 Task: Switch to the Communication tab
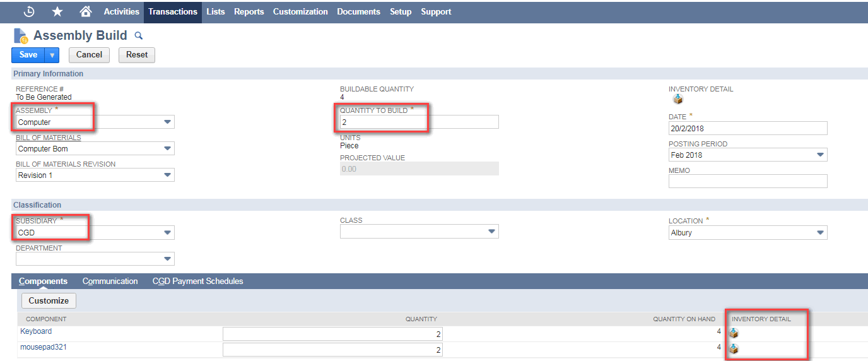coord(110,281)
